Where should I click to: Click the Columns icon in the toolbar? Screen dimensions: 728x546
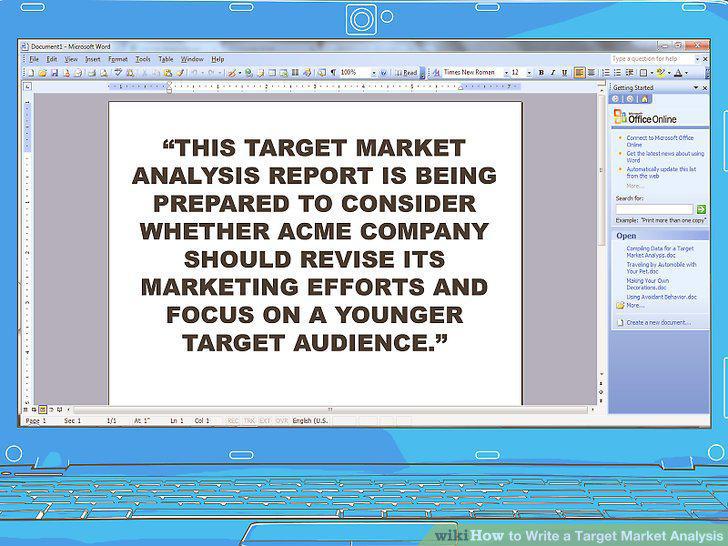click(x=295, y=72)
